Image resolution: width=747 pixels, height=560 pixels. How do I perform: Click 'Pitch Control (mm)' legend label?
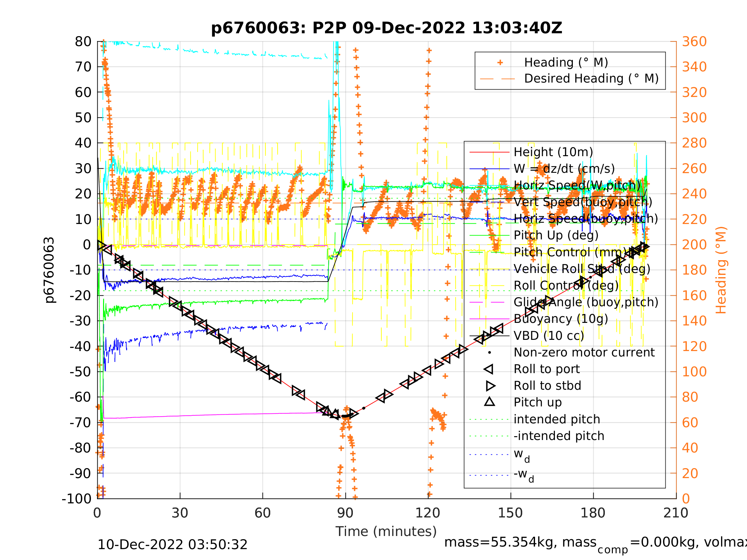[x=570, y=252]
